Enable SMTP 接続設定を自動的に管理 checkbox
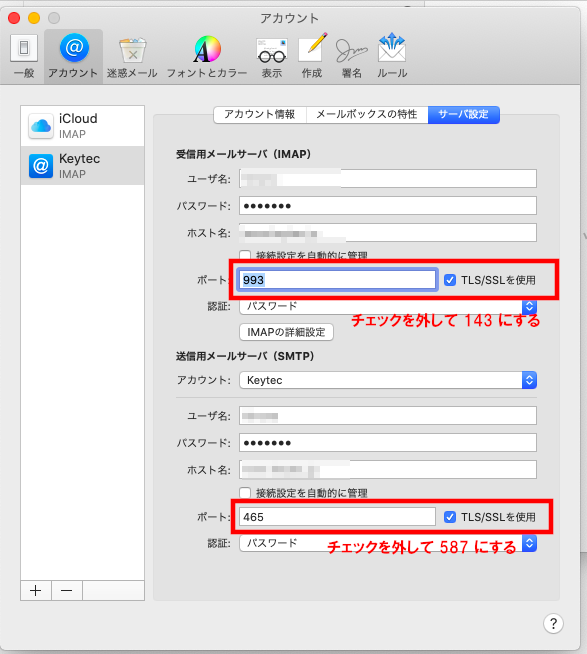 (245, 493)
